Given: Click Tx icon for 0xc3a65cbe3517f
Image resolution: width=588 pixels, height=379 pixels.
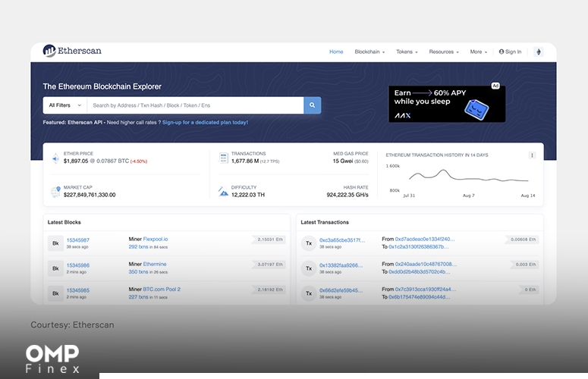Looking at the screenshot, I should point(309,243).
